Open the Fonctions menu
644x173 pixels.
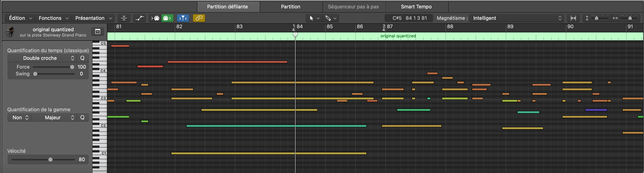53,18
